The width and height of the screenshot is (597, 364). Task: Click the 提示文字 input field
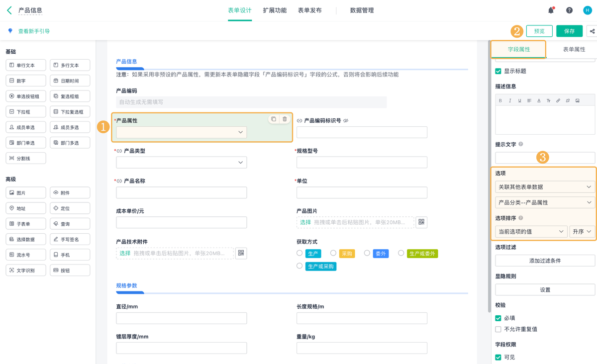(545, 158)
